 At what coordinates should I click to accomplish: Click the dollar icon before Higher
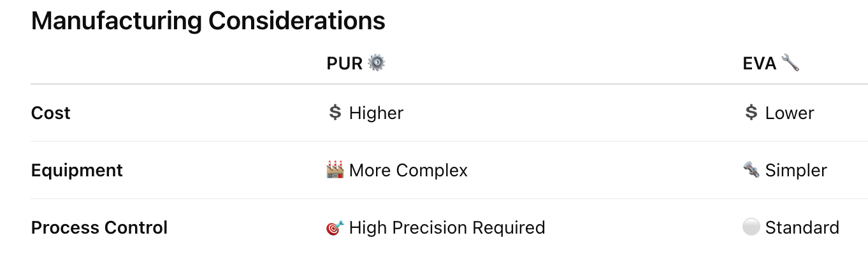(335, 113)
